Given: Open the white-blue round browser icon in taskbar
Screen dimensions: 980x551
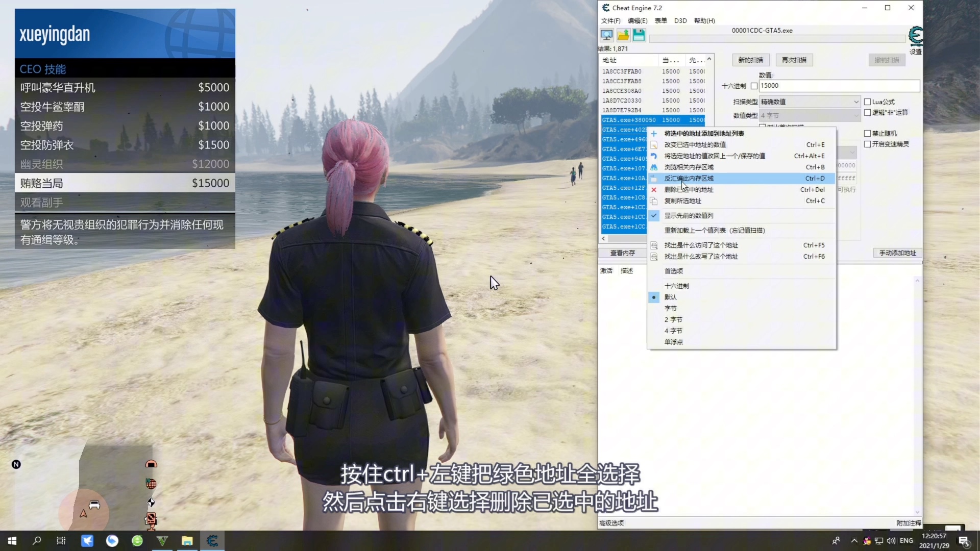Looking at the screenshot, I should click(112, 541).
